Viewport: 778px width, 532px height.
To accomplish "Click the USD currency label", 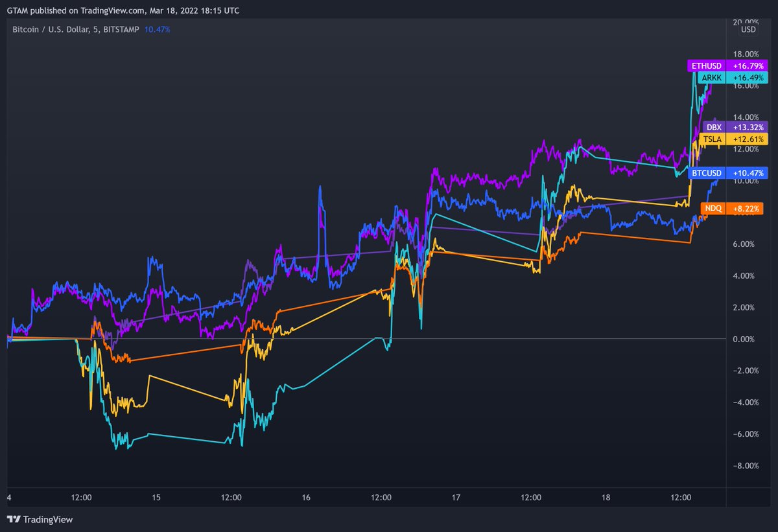I will 748,29.
